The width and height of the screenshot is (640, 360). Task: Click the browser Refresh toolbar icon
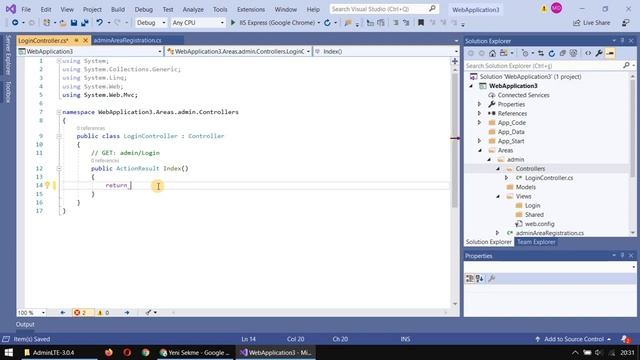(x=327, y=23)
